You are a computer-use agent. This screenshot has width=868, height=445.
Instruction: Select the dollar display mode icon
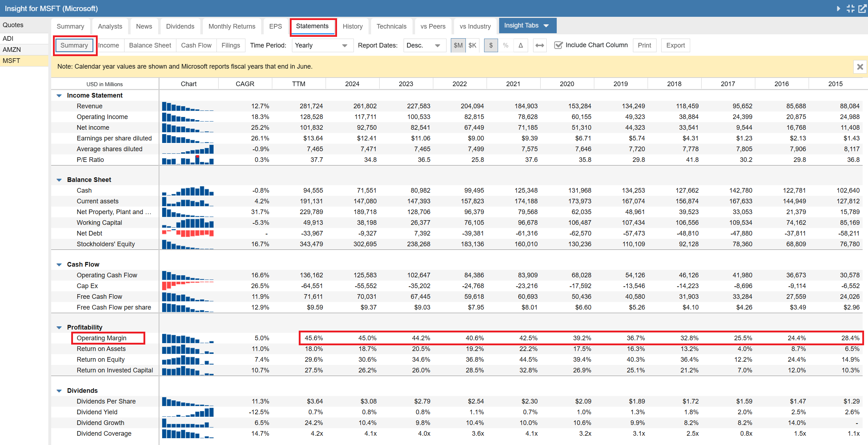(491, 45)
